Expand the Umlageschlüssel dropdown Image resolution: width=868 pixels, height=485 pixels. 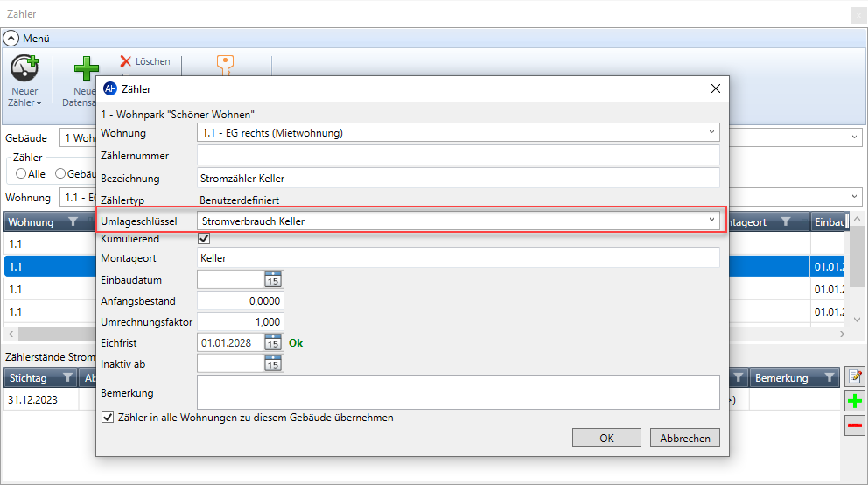711,221
